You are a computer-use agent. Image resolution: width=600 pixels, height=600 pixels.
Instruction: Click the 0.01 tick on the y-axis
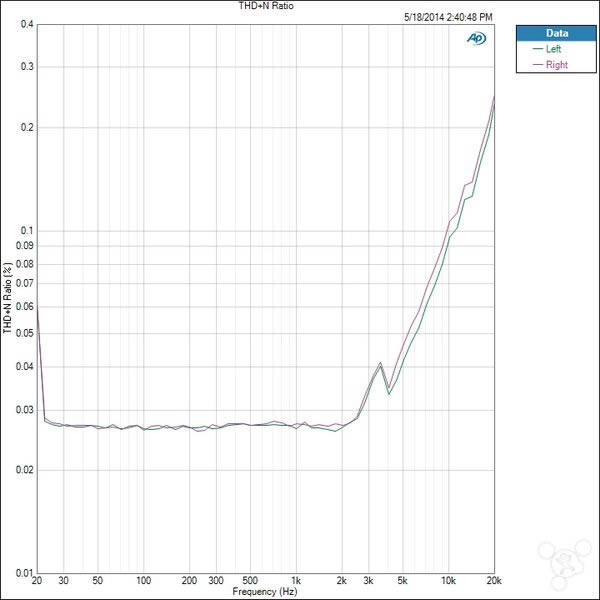tap(22, 573)
